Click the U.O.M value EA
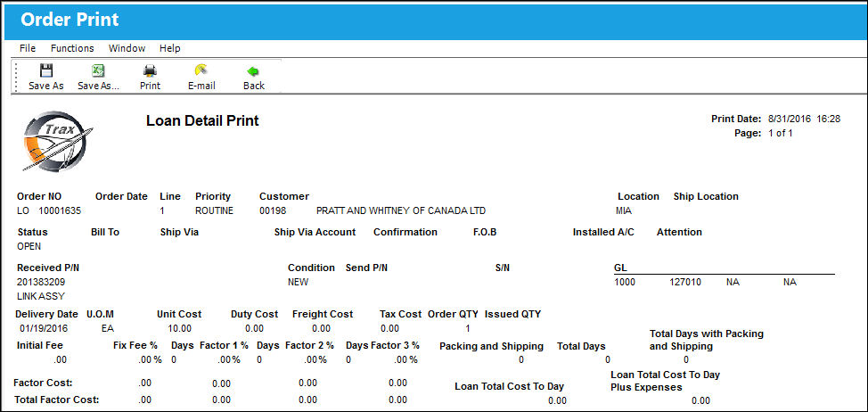The width and height of the screenshot is (868, 412). pos(108,328)
